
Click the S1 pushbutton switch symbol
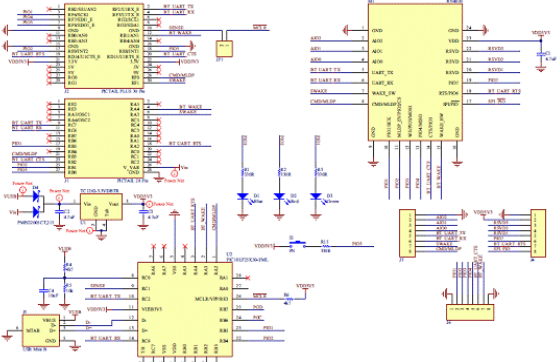(x=297, y=244)
